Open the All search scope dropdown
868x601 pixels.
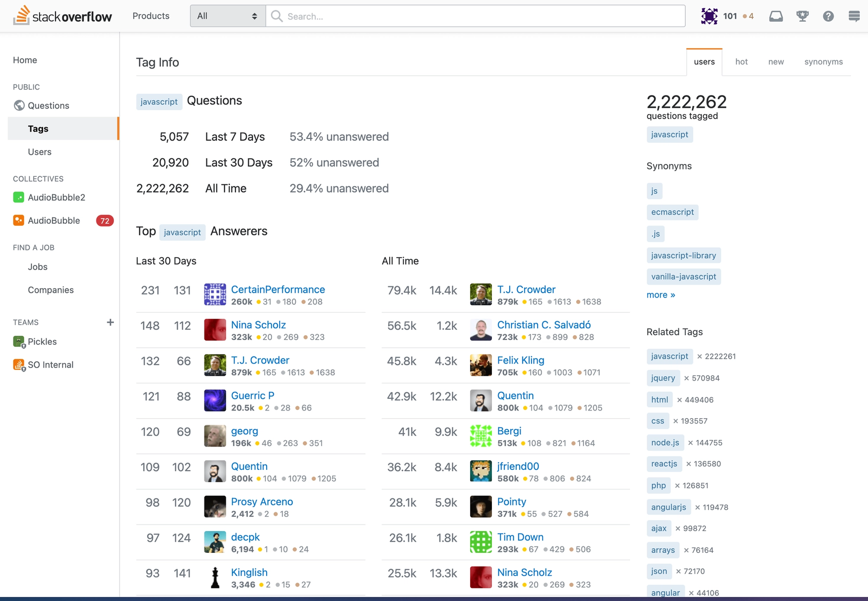click(228, 16)
